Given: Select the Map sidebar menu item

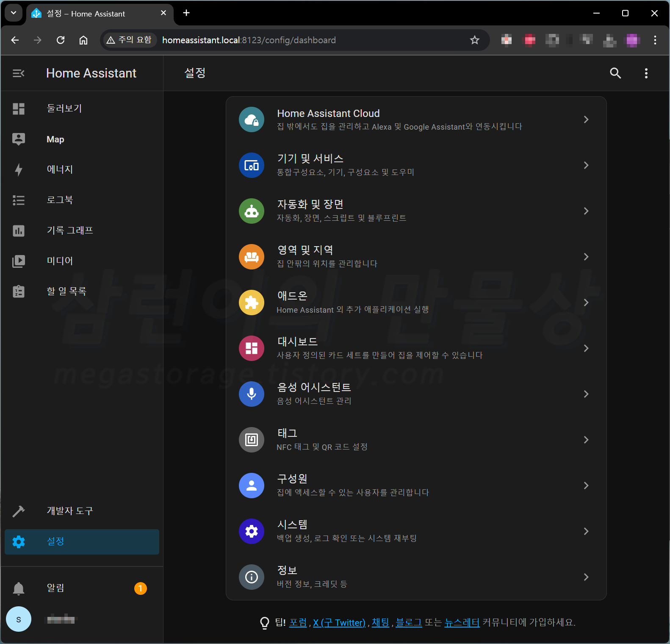Looking at the screenshot, I should click(x=82, y=139).
